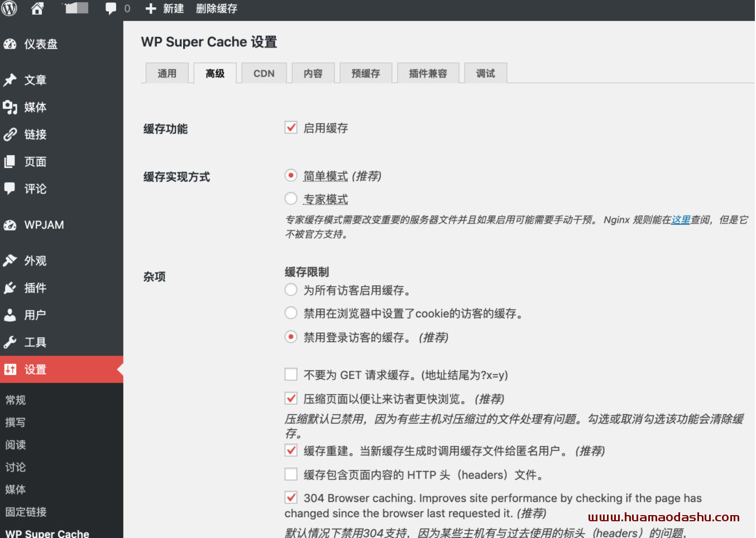756x538 pixels.
Task: Click the 外观 paintbrush icon
Action: point(10,261)
